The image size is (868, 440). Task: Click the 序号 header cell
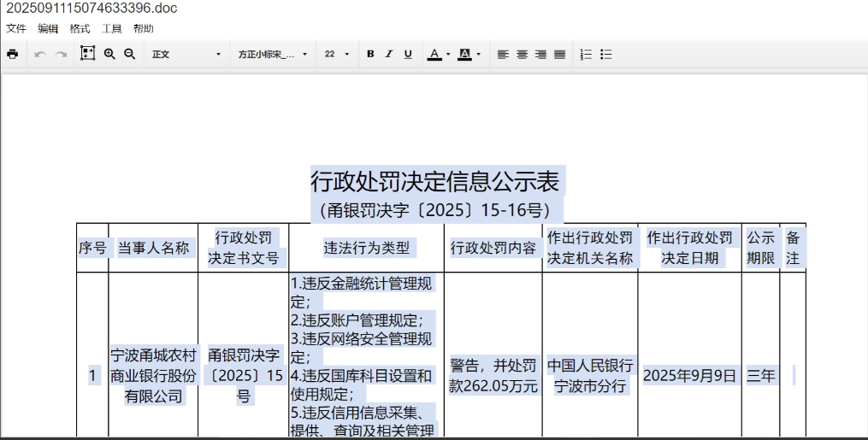pyautogui.click(x=92, y=248)
